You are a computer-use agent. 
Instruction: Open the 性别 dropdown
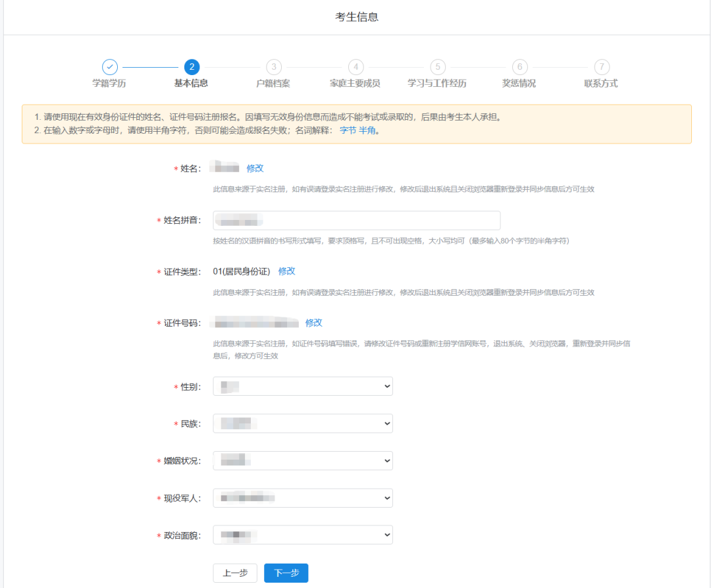[303, 387]
